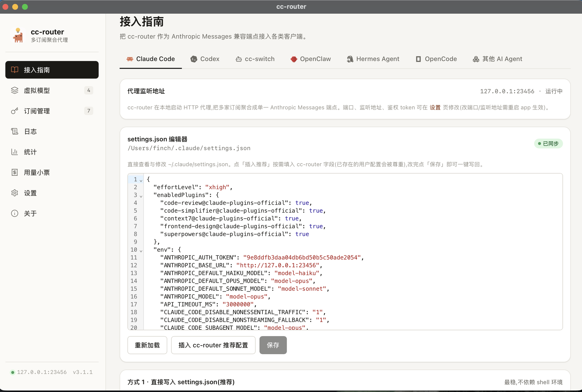Open the 订阅管理 sidebar page

52,111
